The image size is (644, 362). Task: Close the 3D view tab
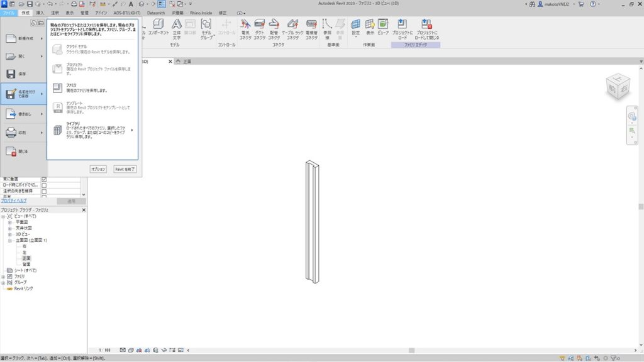[170, 62]
